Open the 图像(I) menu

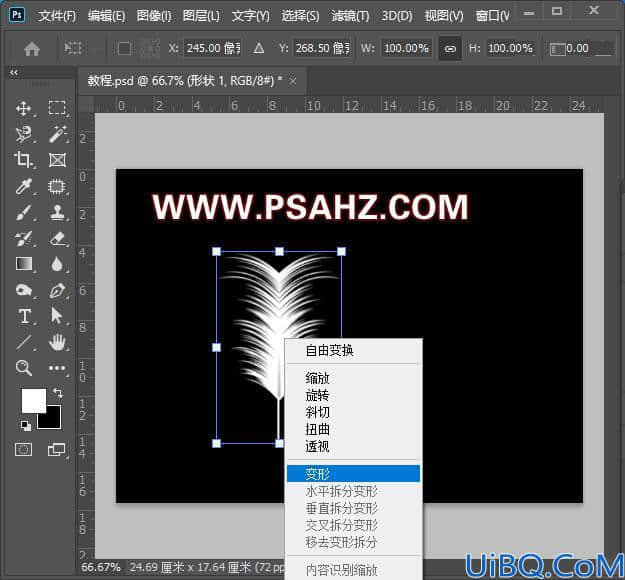pos(154,16)
